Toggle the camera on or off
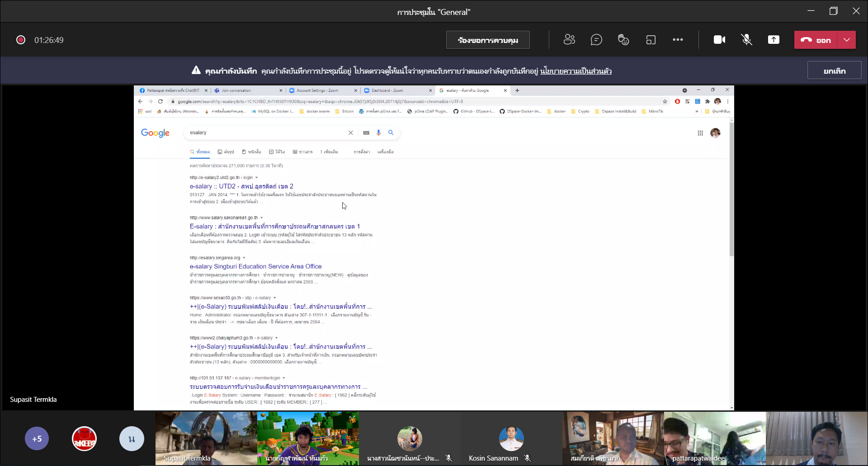Screen dimensions: 868x466 click(719, 40)
